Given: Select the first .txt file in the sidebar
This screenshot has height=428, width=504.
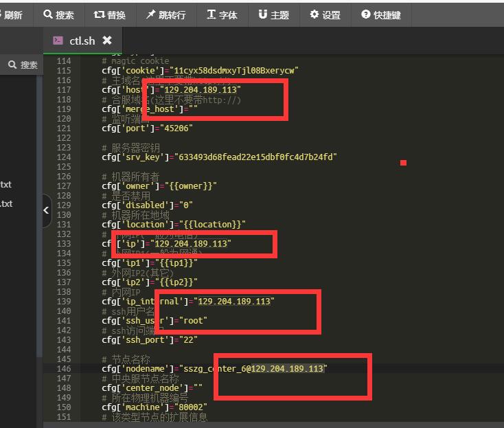Looking at the screenshot, I should 5,184.
